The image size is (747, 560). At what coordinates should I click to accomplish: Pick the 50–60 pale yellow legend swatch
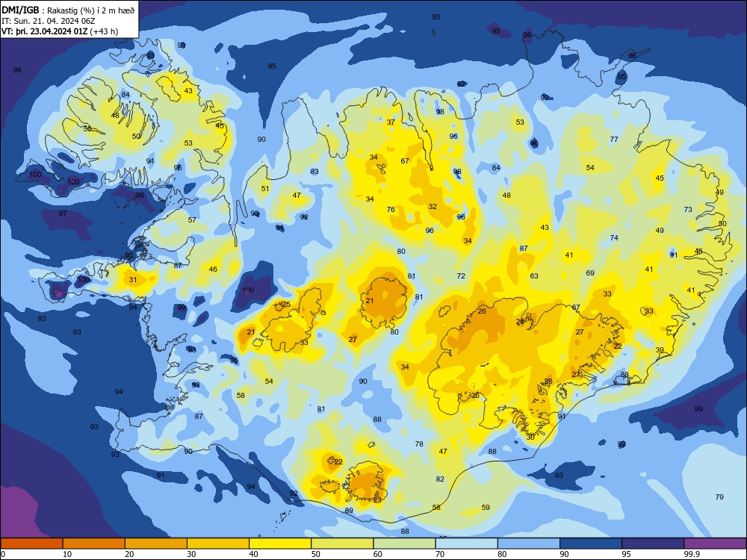pyautogui.click(x=342, y=544)
